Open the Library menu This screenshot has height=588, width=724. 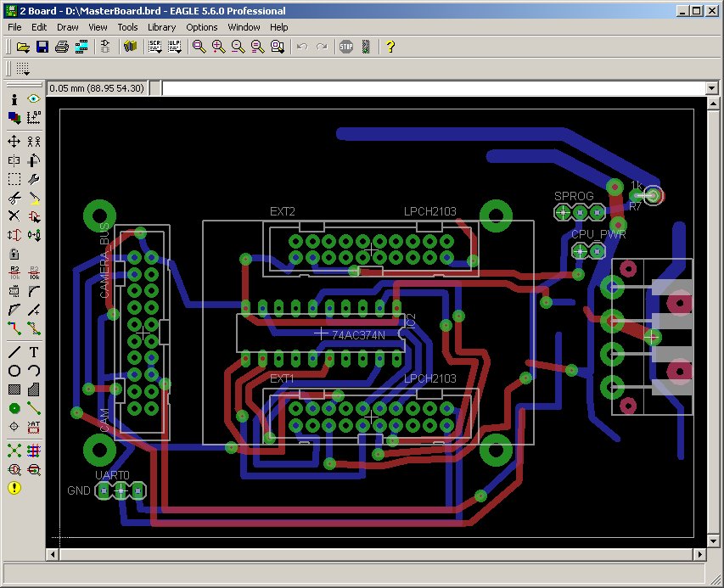coord(161,27)
